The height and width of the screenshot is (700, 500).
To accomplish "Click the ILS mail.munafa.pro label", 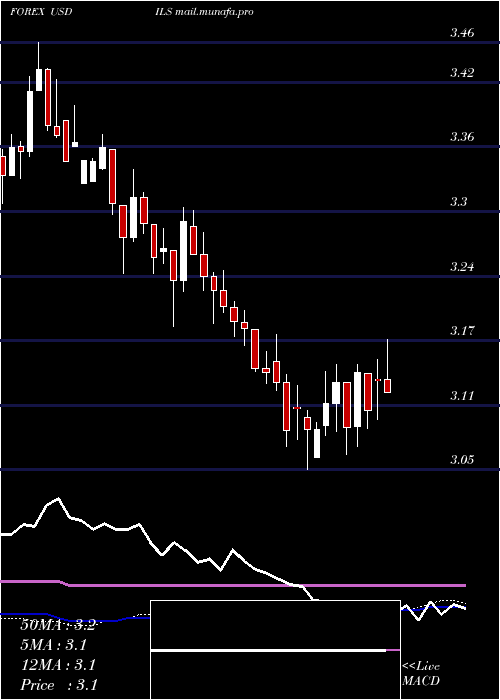I will click(202, 12).
